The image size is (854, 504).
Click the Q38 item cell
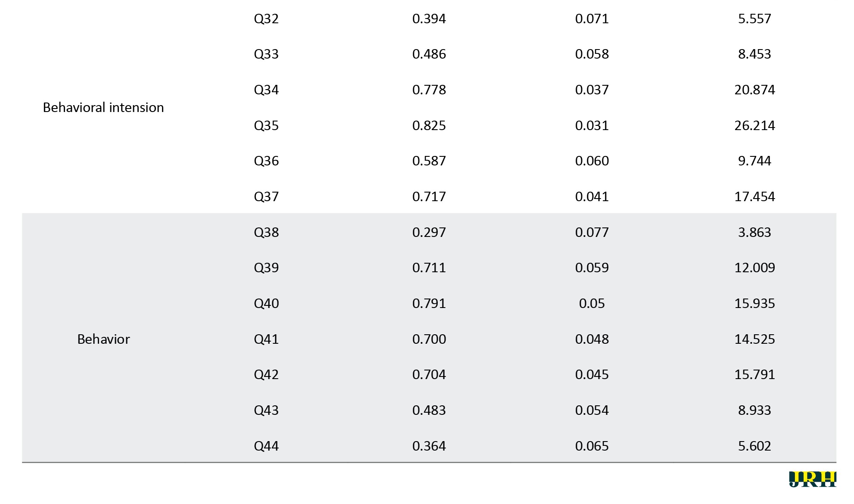click(x=266, y=232)
